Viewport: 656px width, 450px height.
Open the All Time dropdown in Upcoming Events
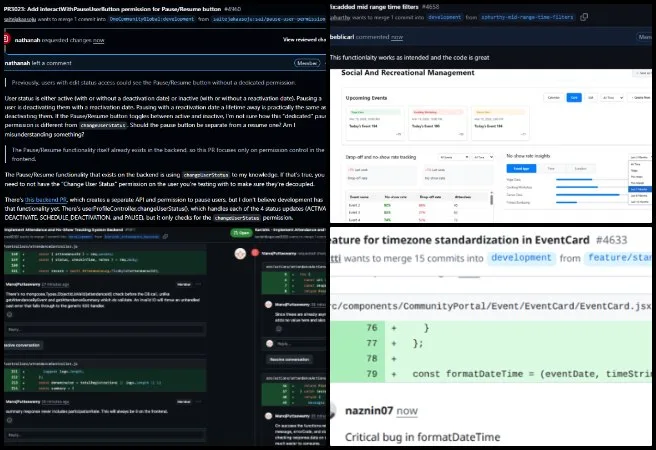point(612,97)
